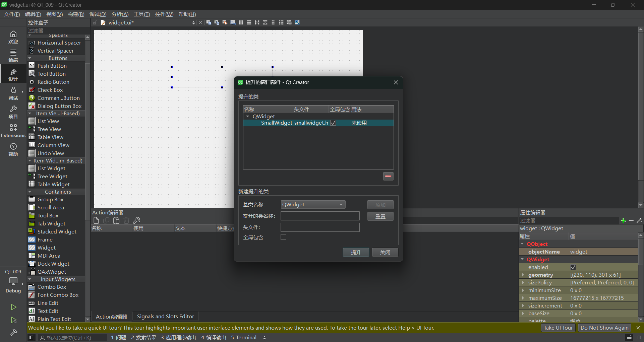644x342 pixels.
Task: Click the promoted class name input field
Action: pyautogui.click(x=320, y=216)
